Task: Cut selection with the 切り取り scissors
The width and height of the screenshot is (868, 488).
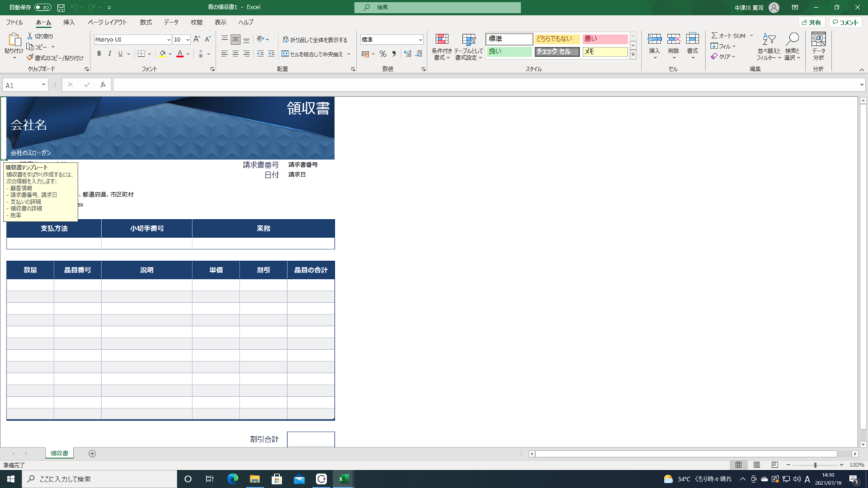Action: coord(40,36)
